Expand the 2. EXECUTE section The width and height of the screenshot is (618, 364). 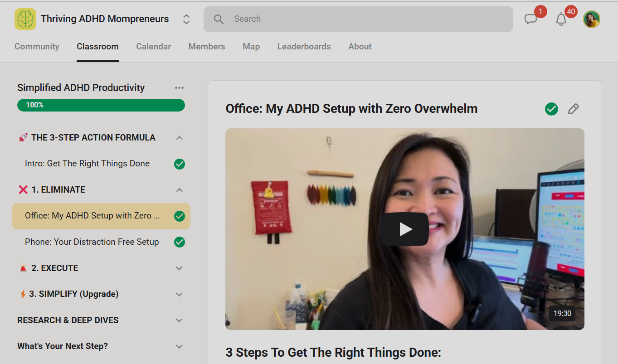point(179,268)
